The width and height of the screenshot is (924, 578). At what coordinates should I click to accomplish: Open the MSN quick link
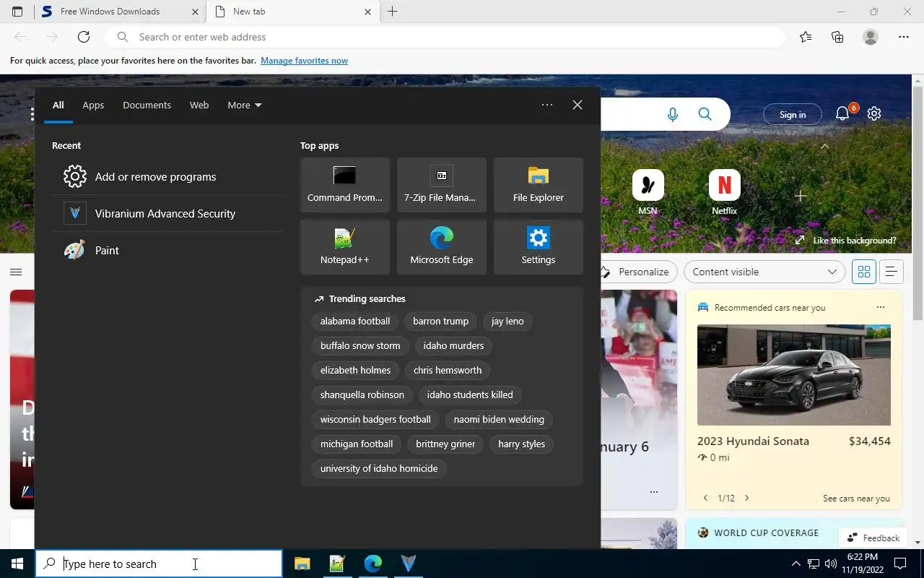(x=648, y=192)
